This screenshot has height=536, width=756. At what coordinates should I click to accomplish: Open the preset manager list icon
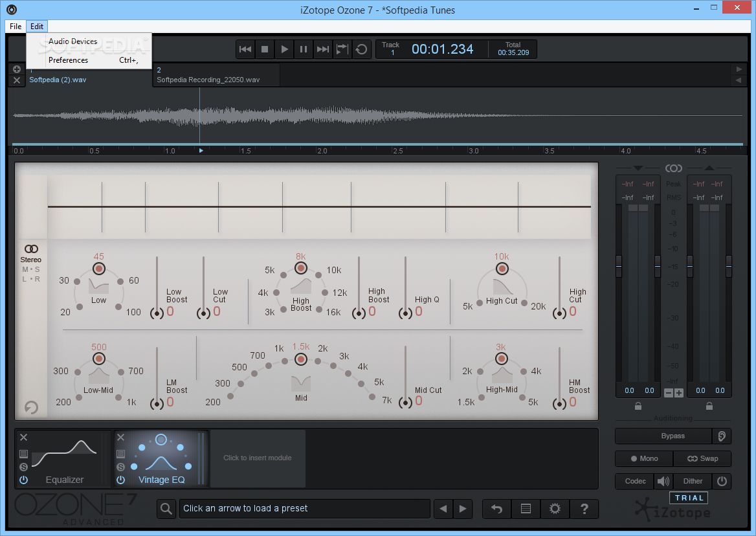coord(526,509)
